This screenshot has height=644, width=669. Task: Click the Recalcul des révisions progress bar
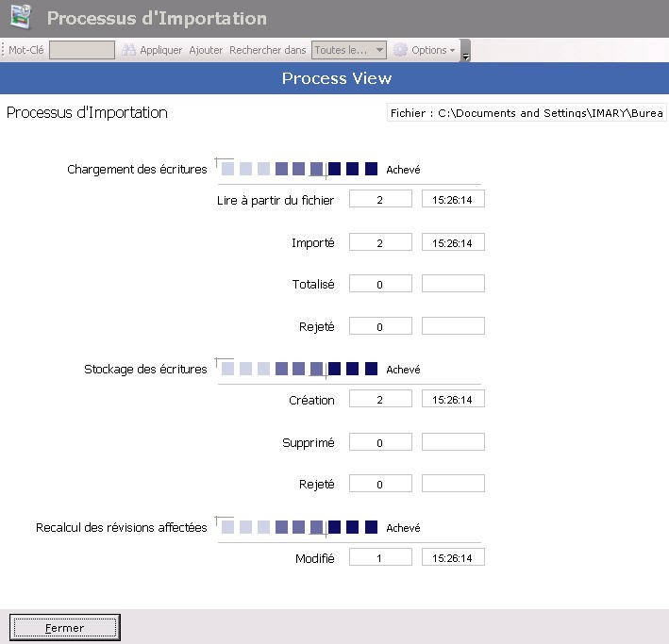tap(299, 528)
